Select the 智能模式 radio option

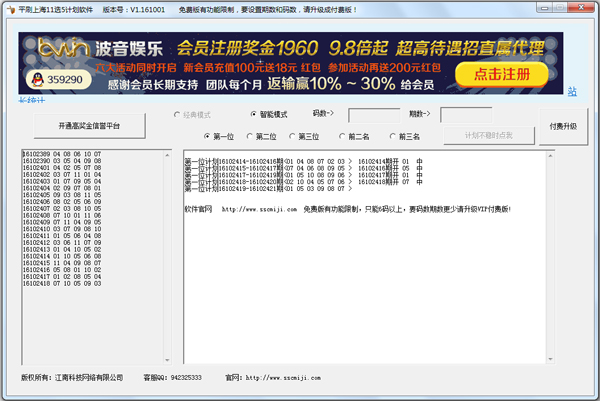click(269, 114)
